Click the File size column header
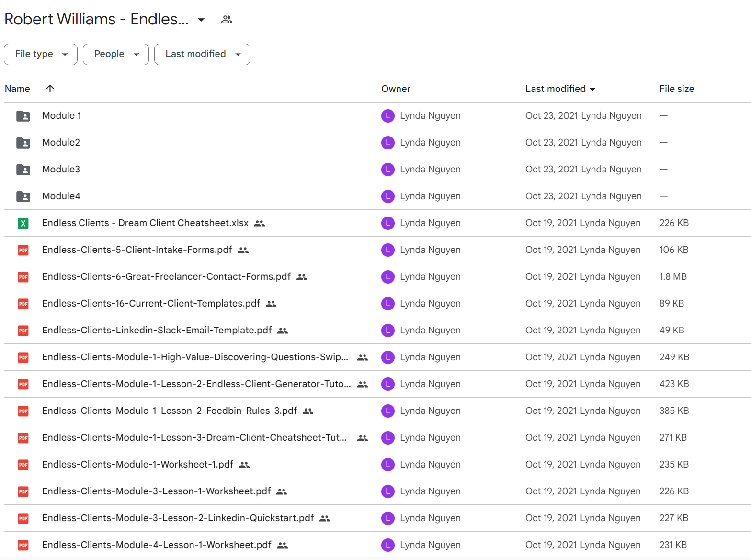This screenshot has height=560, width=751. (677, 89)
